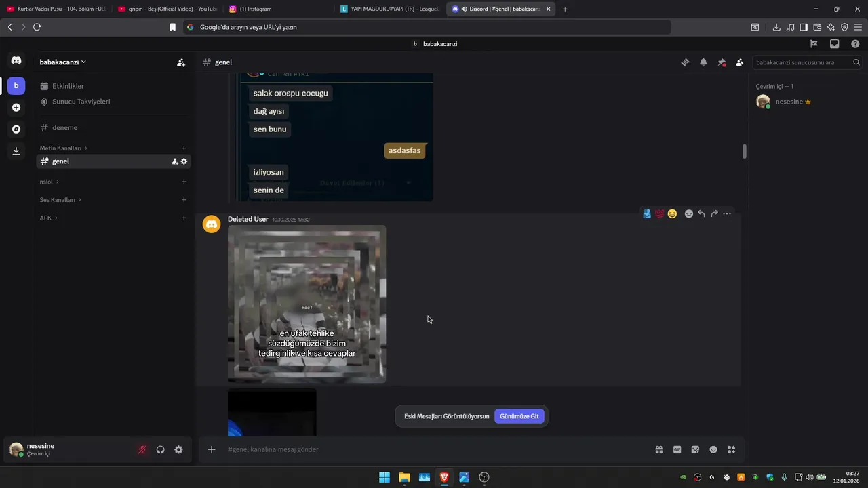Click the message input field
Screen dimensions: 868x488
[434, 449]
